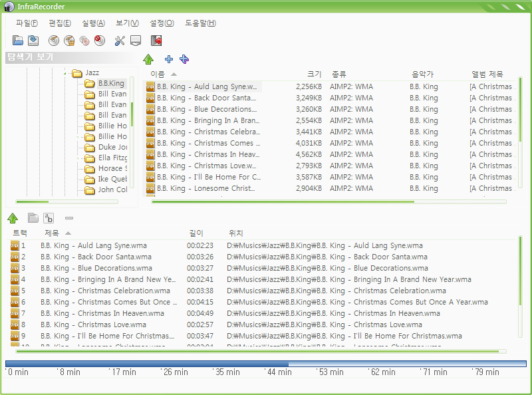The width and height of the screenshot is (532, 395).
Task: Select file 'B.B. King - Lonesome Christ...'
Action: coord(205,188)
